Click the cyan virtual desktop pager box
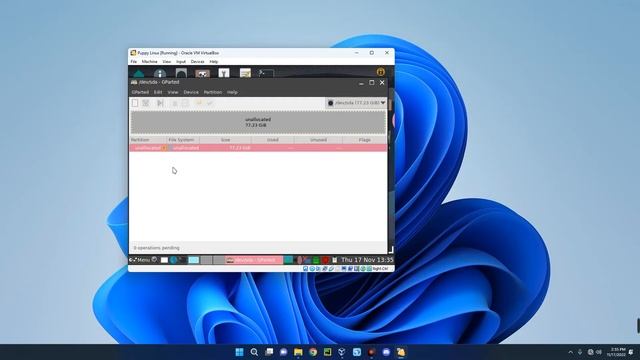Viewport: 640px width, 360px height. pos(193,260)
